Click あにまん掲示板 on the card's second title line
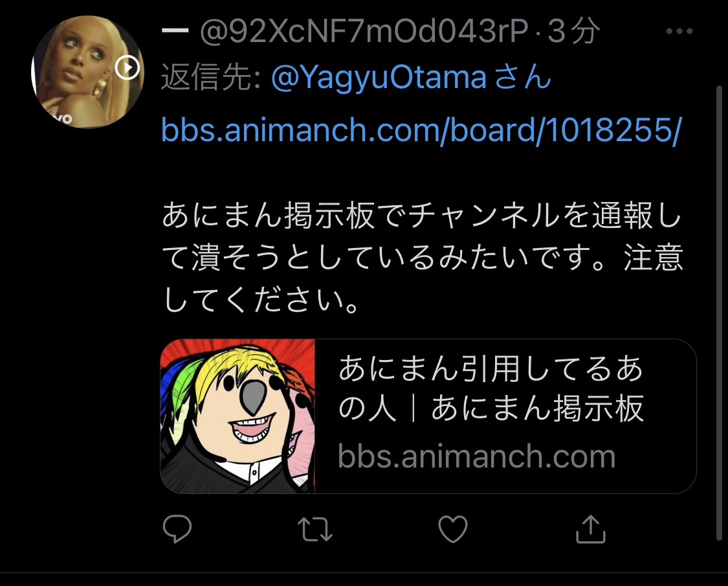Viewport: 728px width, 586px height. tap(537, 409)
